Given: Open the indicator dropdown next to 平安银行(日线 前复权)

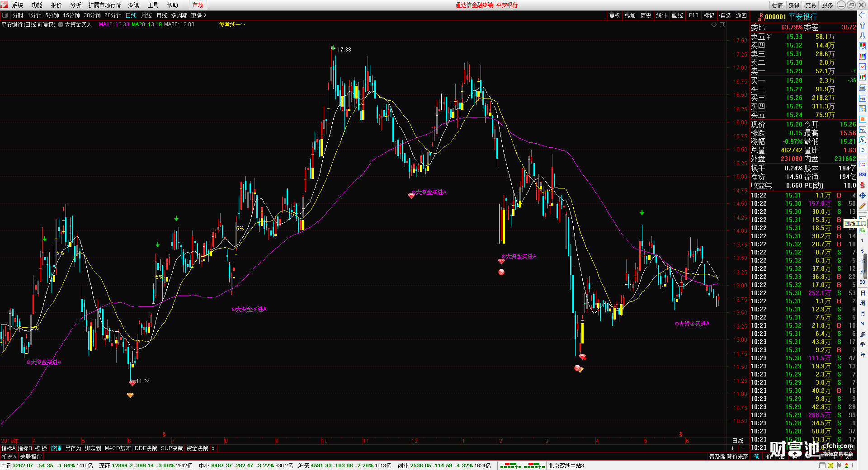Looking at the screenshot, I should [61, 24].
